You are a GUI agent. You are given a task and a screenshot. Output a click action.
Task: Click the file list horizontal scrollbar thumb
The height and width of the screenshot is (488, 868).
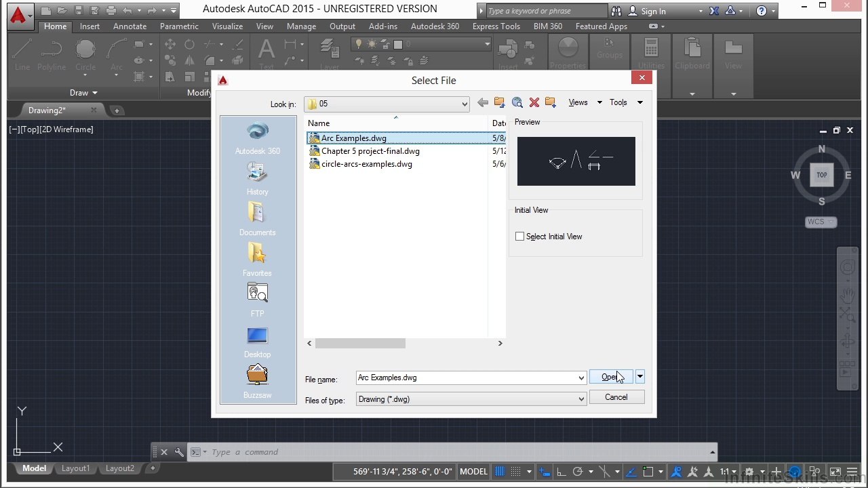pyautogui.click(x=360, y=344)
